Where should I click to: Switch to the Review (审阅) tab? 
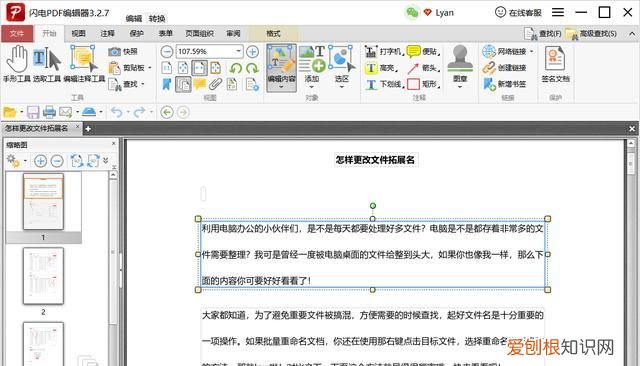[233, 34]
